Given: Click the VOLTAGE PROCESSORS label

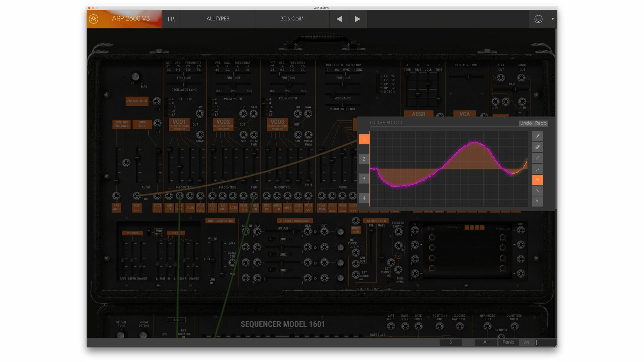Looking at the screenshot, I should point(295,221).
